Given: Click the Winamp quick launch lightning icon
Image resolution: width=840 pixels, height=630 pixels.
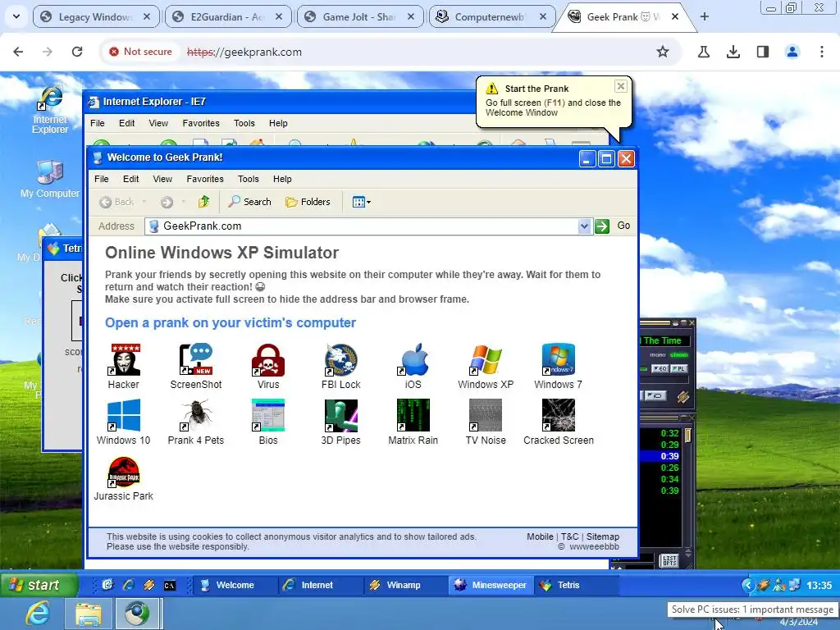Looking at the screenshot, I should [x=149, y=585].
